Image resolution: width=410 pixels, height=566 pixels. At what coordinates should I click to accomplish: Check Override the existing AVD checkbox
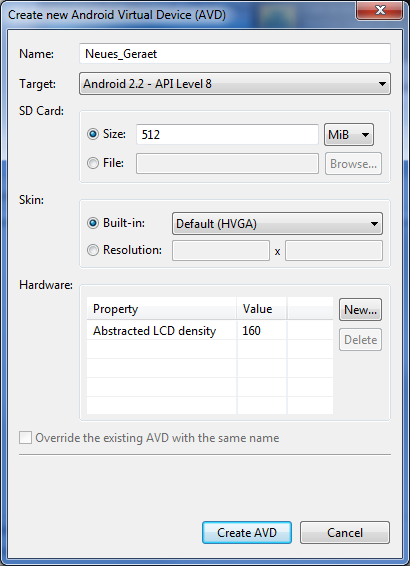[x=25, y=438]
